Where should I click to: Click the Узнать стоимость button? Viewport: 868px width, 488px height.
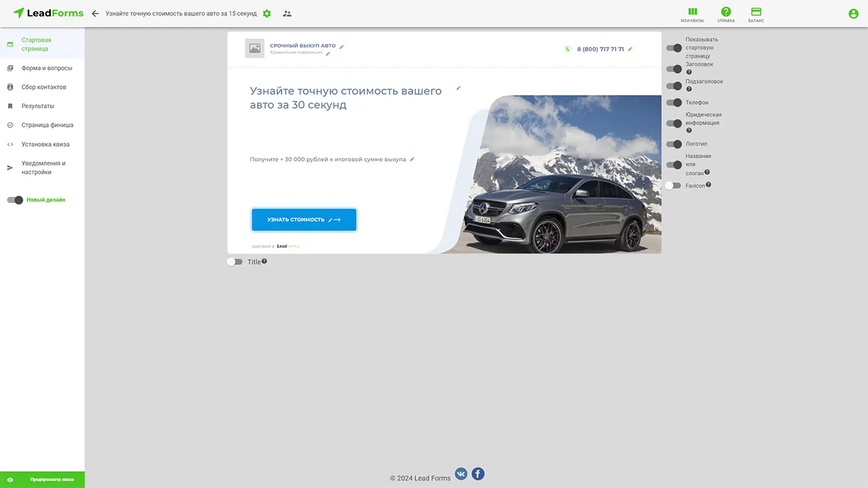(x=304, y=220)
